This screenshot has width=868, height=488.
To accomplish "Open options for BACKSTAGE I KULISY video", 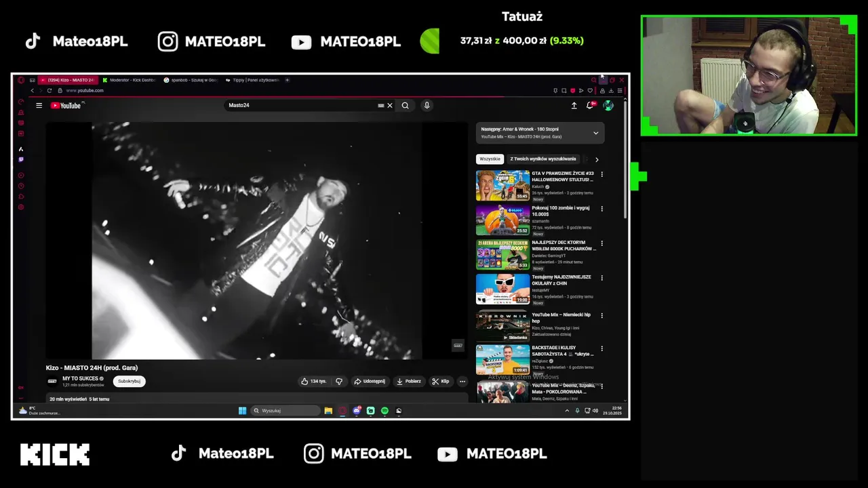I will [x=601, y=349].
